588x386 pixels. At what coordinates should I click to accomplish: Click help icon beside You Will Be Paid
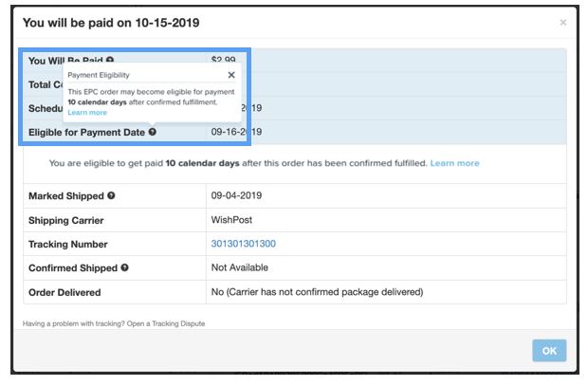110,61
